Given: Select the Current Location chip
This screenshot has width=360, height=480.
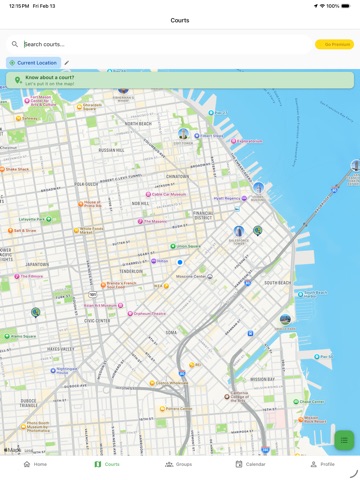Looking at the screenshot, I should click(x=33, y=63).
